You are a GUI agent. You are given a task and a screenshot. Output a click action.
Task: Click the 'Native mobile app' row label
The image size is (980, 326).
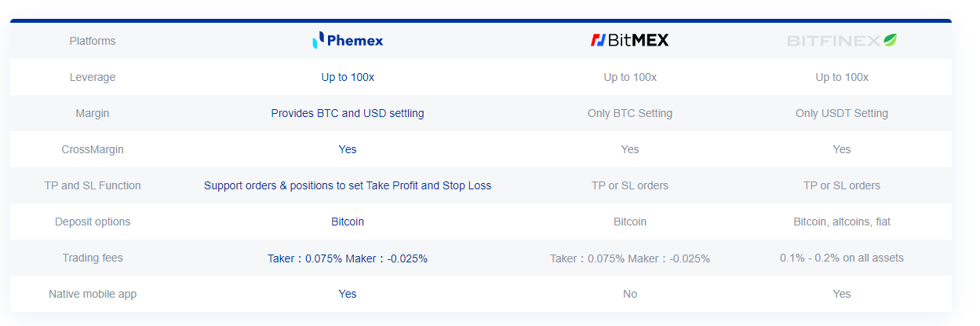pyautogui.click(x=93, y=294)
